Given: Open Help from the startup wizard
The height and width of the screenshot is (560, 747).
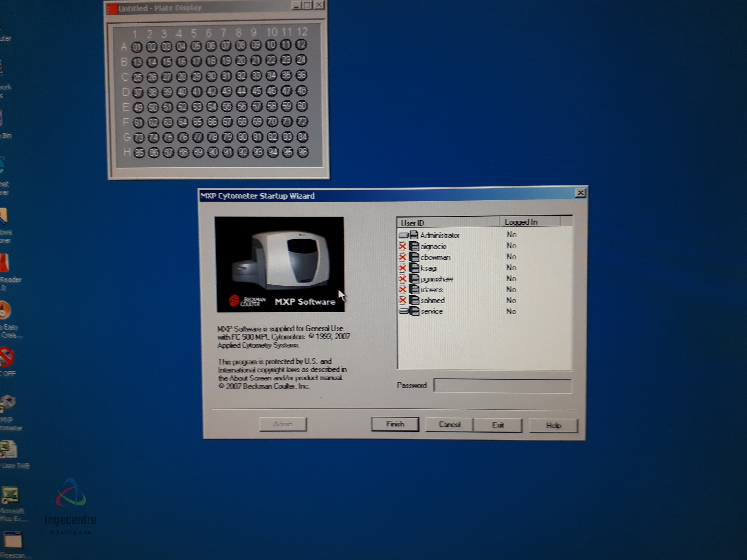Looking at the screenshot, I should click(x=553, y=426).
